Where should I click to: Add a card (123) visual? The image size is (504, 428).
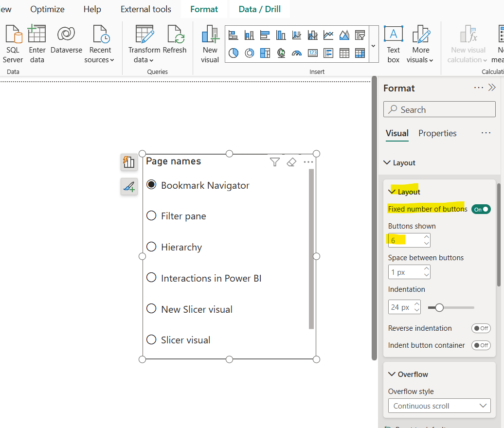313,53
